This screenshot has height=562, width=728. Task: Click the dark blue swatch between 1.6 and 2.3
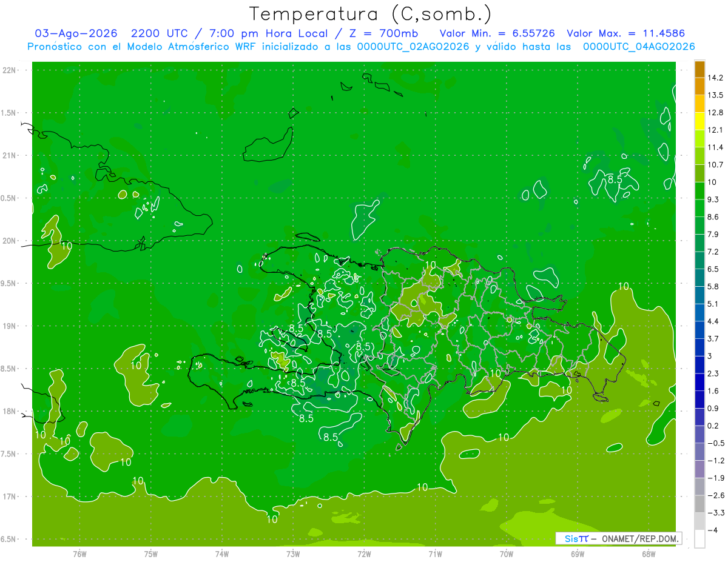(x=699, y=383)
